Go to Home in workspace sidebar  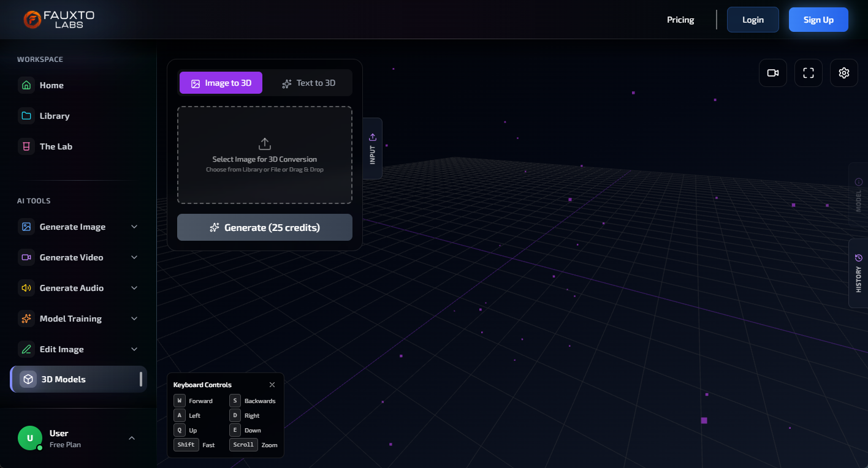78,85
